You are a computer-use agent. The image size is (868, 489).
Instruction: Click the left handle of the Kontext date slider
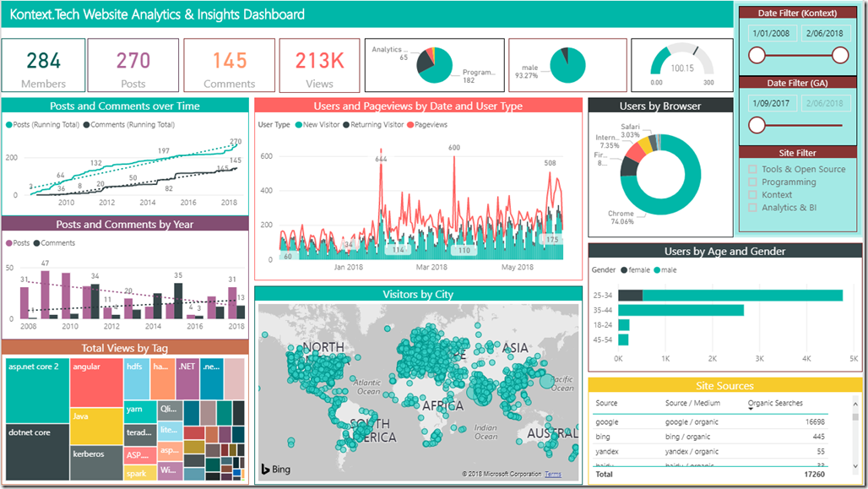coord(758,54)
